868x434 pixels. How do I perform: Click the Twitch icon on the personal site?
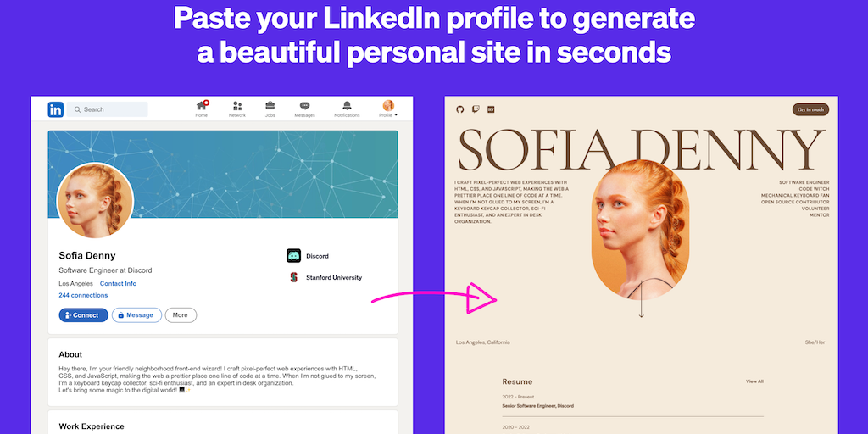[x=476, y=109]
